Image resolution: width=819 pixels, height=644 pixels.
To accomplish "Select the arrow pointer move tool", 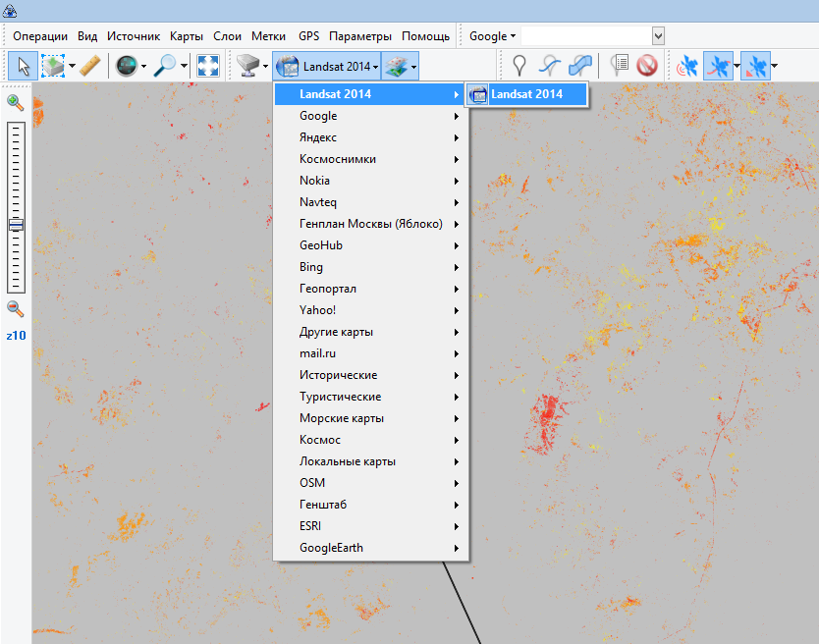I will point(22,66).
